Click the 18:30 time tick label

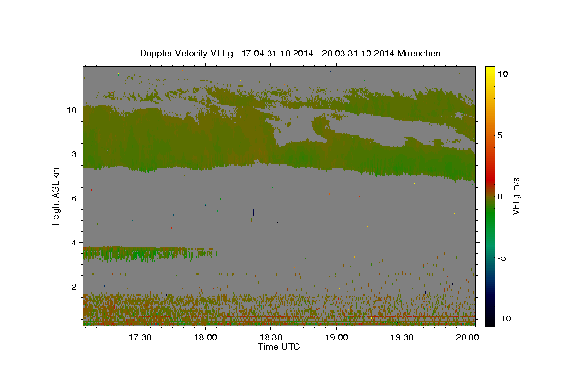271,338
